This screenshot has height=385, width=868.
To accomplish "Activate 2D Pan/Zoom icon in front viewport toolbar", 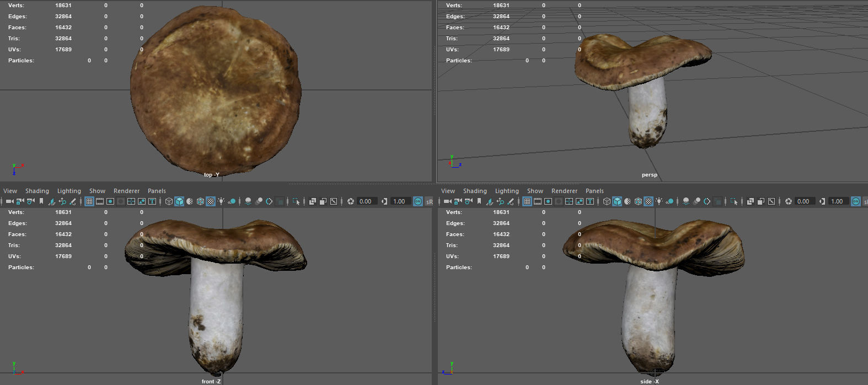I will coord(62,201).
